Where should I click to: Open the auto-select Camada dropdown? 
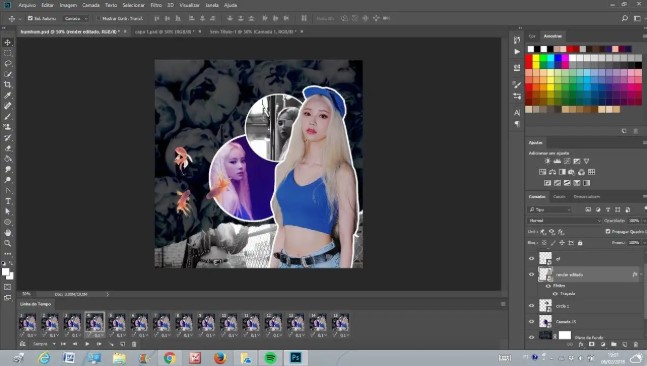[76, 18]
